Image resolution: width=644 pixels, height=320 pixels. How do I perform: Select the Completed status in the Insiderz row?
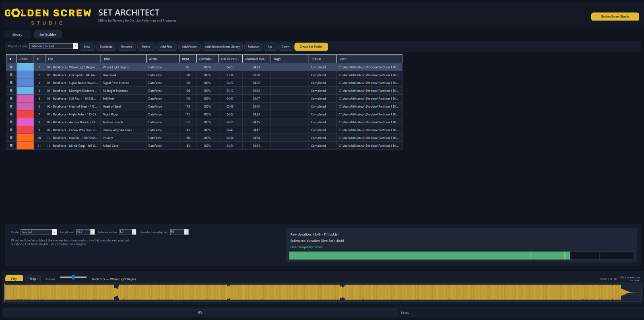tap(323, 138)
